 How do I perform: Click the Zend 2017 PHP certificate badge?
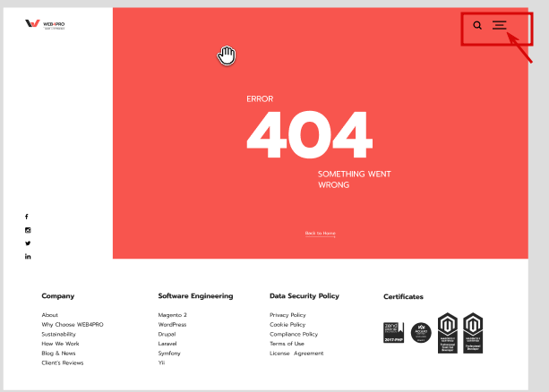tap(393, 333)
